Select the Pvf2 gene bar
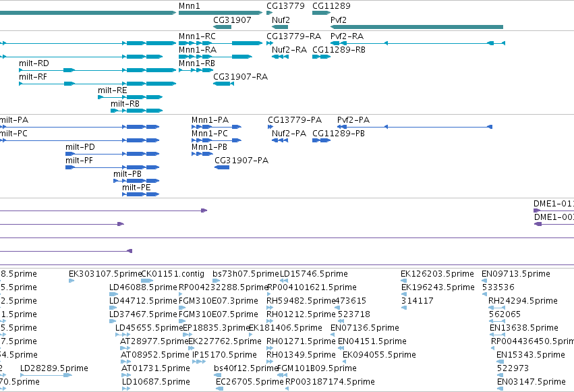The width and height of the screenshot is (574, 392). click(417, 27)
